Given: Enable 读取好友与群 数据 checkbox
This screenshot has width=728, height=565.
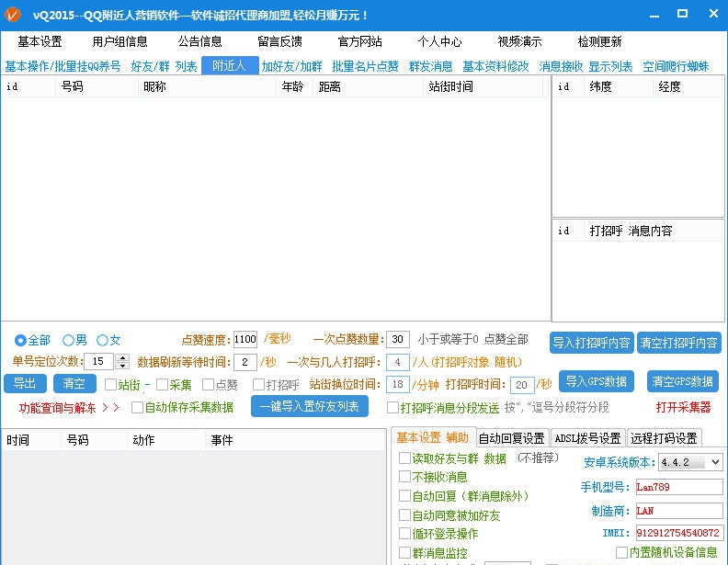Looking at the screenshot, I should [404, 458].
